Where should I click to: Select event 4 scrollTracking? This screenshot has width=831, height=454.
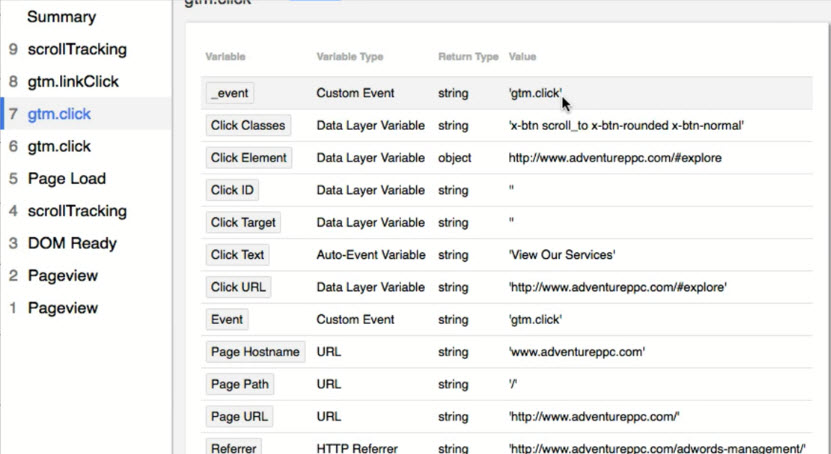pos(76,211)
